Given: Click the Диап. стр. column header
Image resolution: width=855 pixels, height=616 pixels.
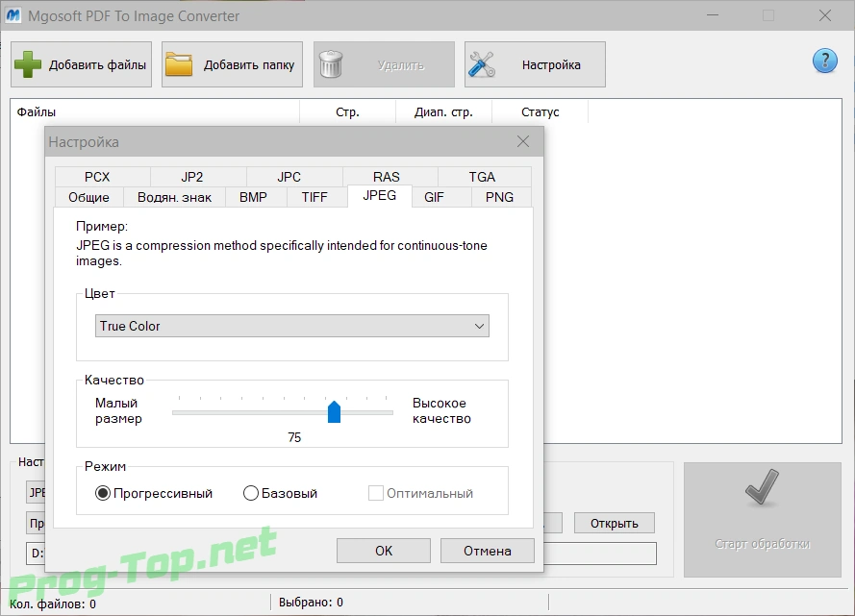Looking at the screenshot, I should (443, 112).
